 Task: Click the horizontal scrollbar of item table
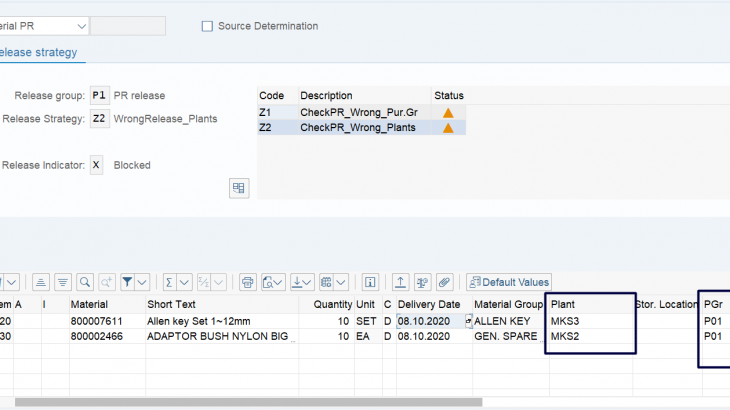[x=248, y=402]
